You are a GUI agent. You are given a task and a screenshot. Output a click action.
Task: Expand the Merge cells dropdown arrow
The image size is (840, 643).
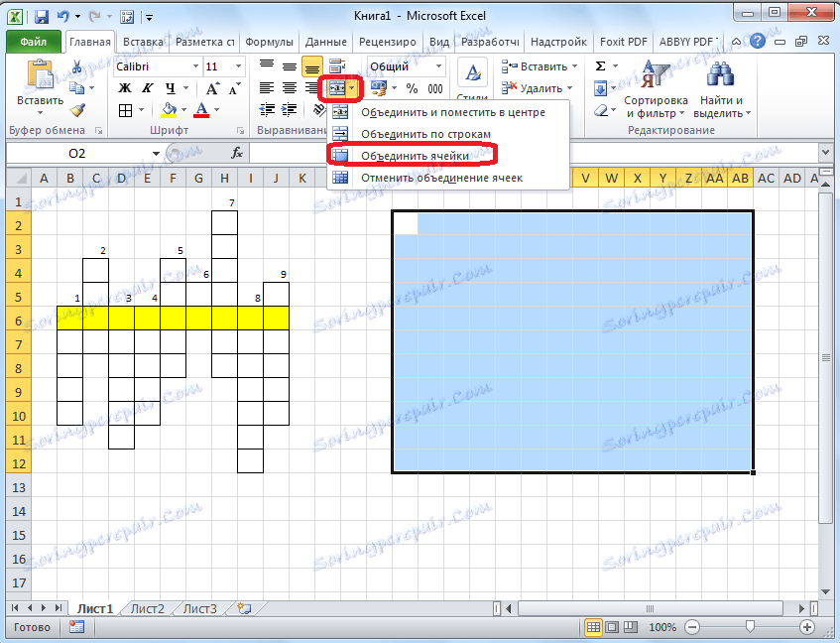click(x=352, y=88)
